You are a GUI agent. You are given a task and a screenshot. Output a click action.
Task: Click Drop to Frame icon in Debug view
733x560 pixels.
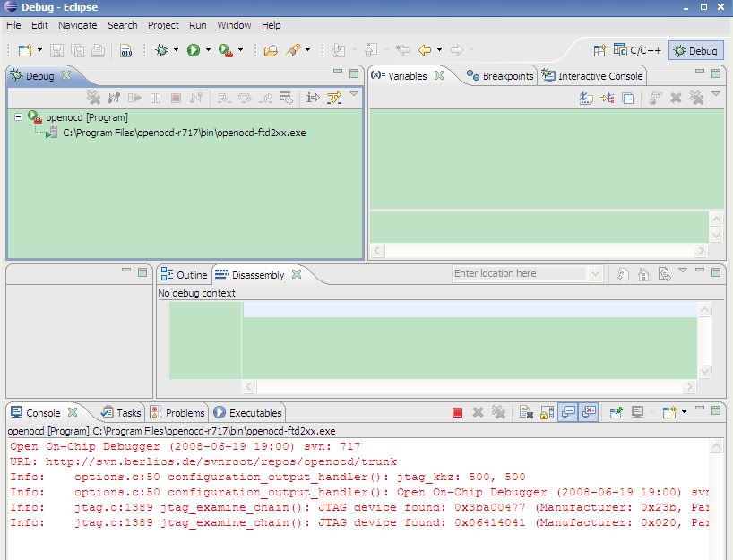point(285,98)
